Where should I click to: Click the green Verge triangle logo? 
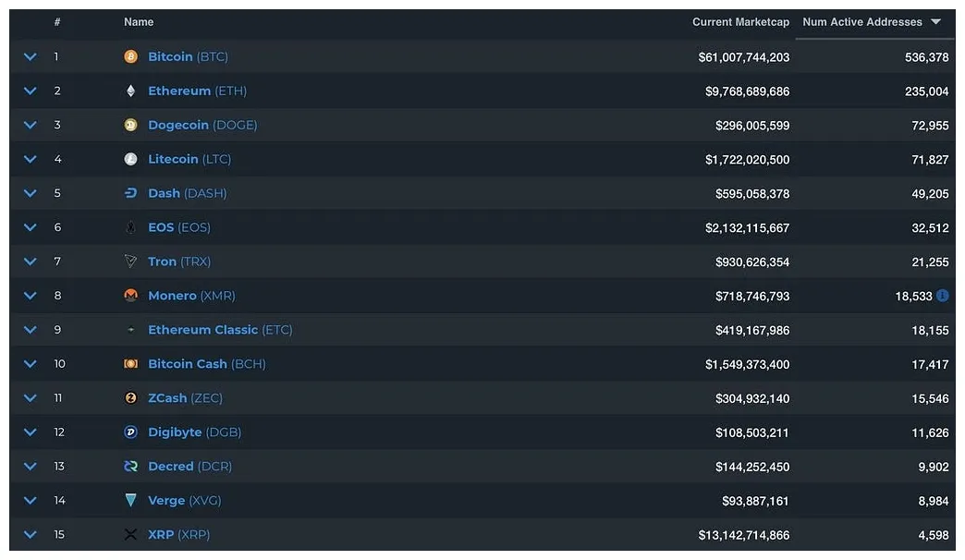pos(131,500)
